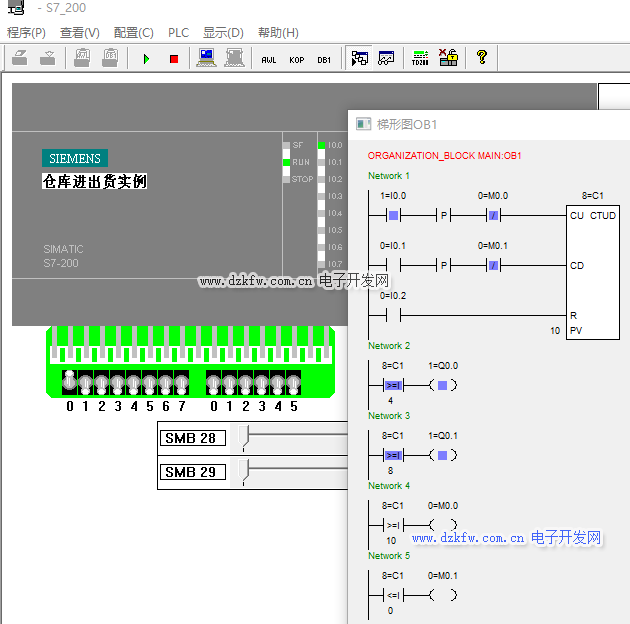This screenshot has width=630, height=624.
Task: Open the DB1 data block view
Action: 324,59
